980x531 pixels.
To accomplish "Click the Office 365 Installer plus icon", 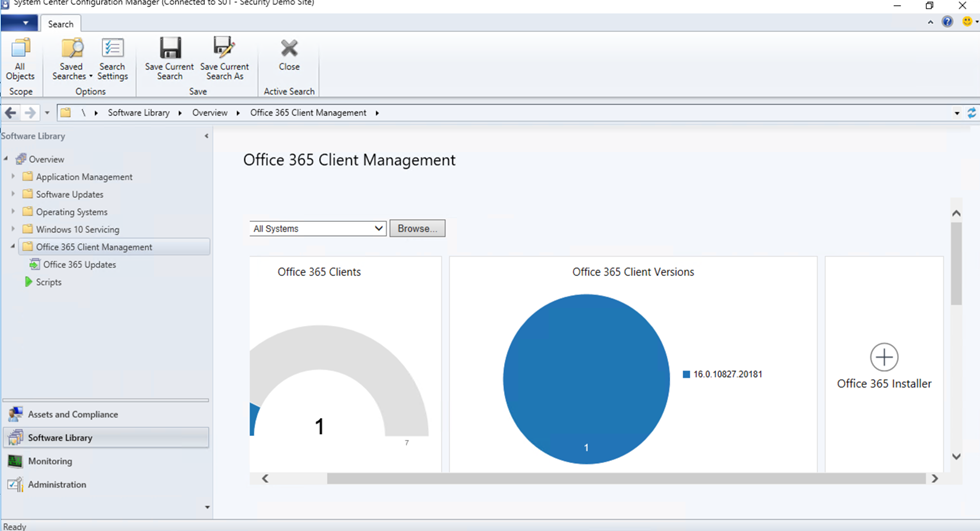I will [884, 357].
